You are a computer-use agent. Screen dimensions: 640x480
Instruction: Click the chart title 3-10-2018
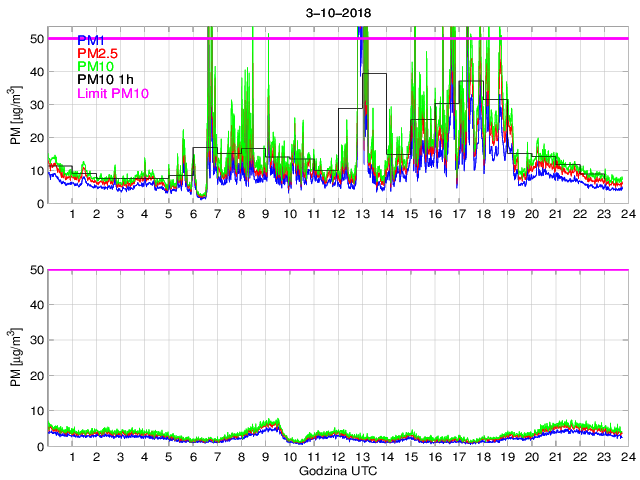pos(335,14)
